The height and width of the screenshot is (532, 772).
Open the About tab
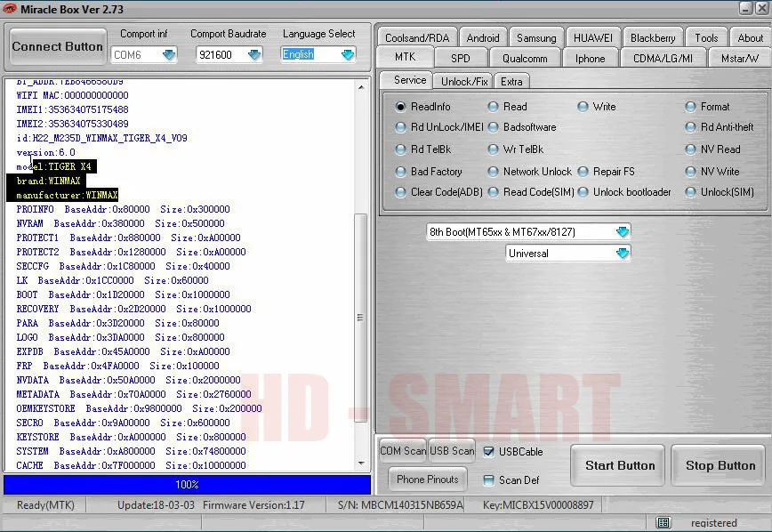pyautogui.click(x=751, y=38)
